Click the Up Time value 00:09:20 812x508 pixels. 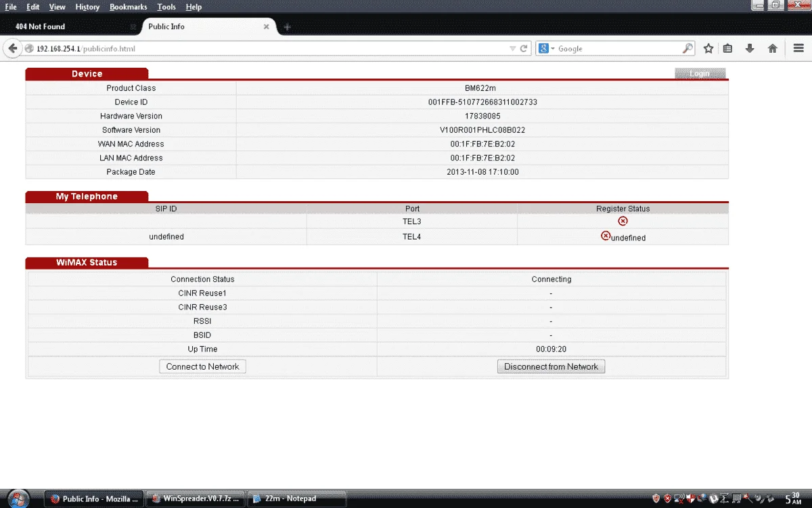[551, 350]
